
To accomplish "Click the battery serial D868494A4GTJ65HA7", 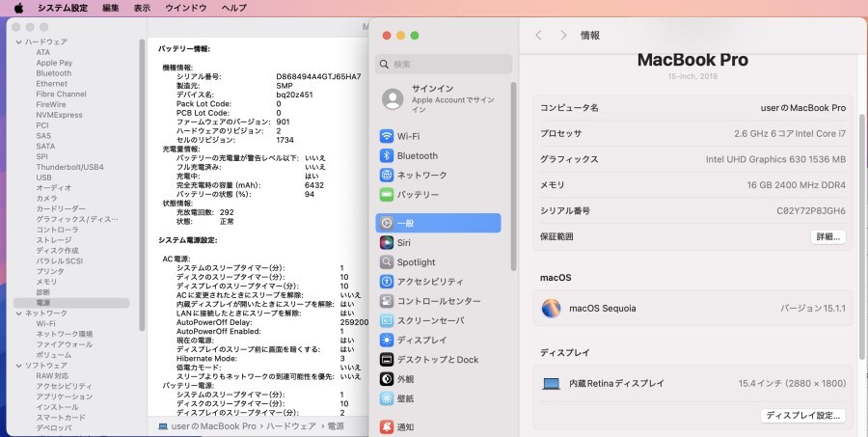I will click(x=318, y=76).
